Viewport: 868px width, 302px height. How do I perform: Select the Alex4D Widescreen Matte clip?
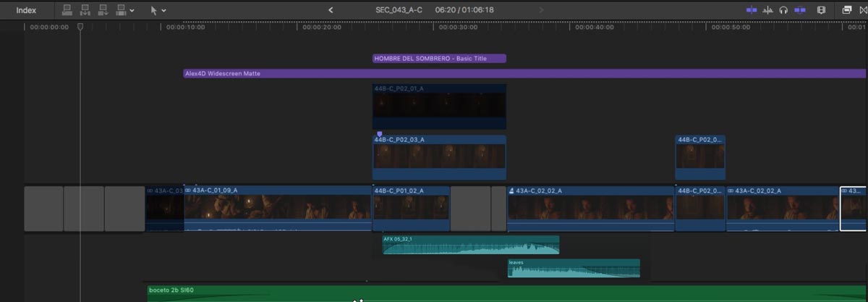(x=524, y=73)
